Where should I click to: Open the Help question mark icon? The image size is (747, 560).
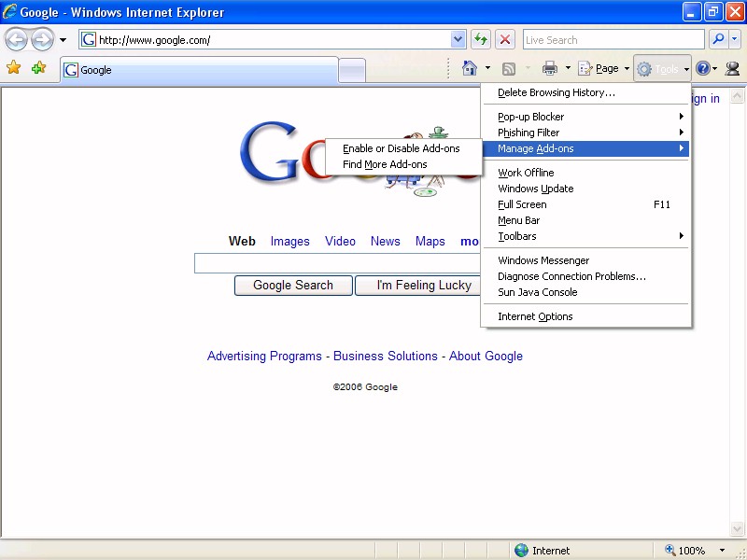pos(703,69)
